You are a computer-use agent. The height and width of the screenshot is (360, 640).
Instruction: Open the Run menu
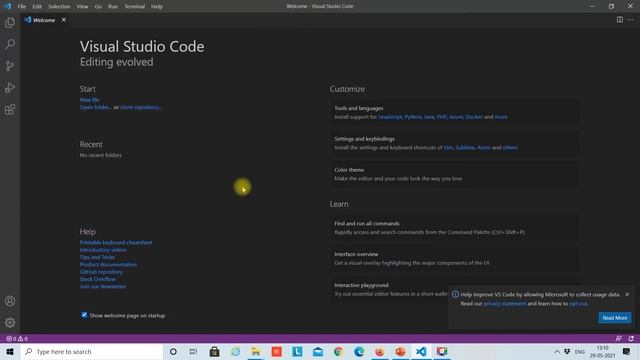click(113, 7)
